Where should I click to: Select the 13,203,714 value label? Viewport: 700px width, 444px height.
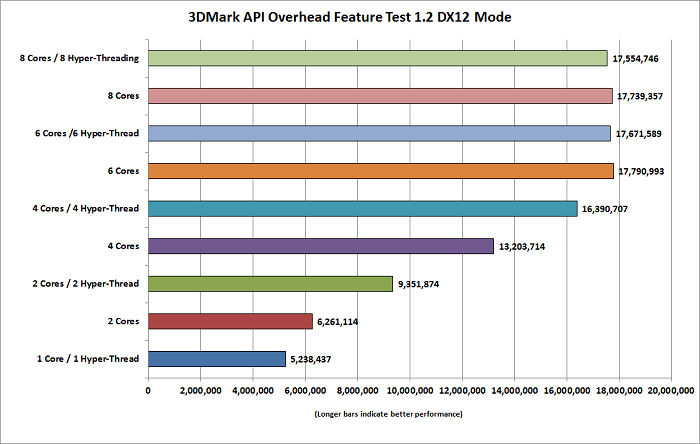tap(522, 247)
